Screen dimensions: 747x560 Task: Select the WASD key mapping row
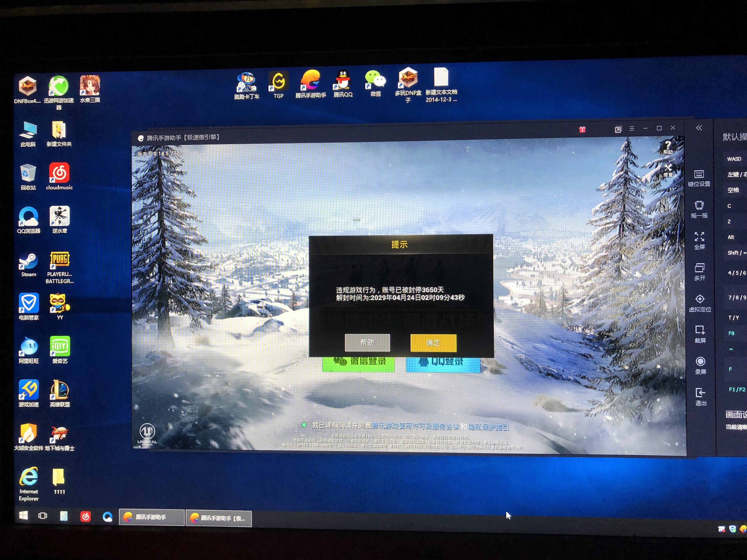[735, 159]
